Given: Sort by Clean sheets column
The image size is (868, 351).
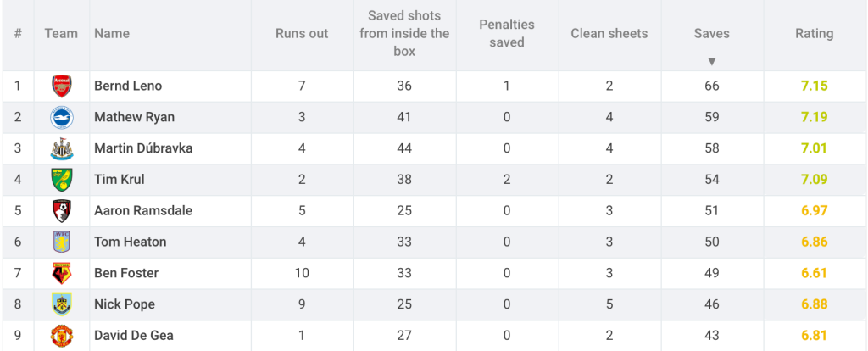Looking at the screenshot, I should (609, 34).
